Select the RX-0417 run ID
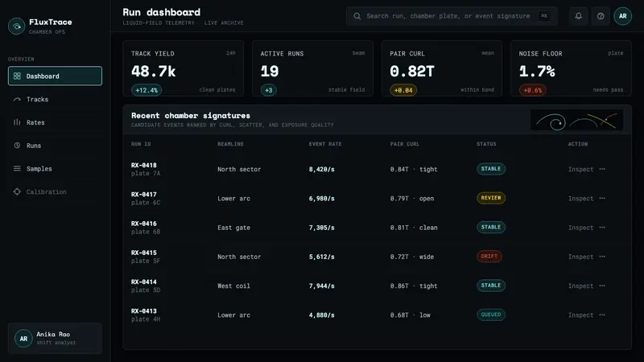 point(144,195)
